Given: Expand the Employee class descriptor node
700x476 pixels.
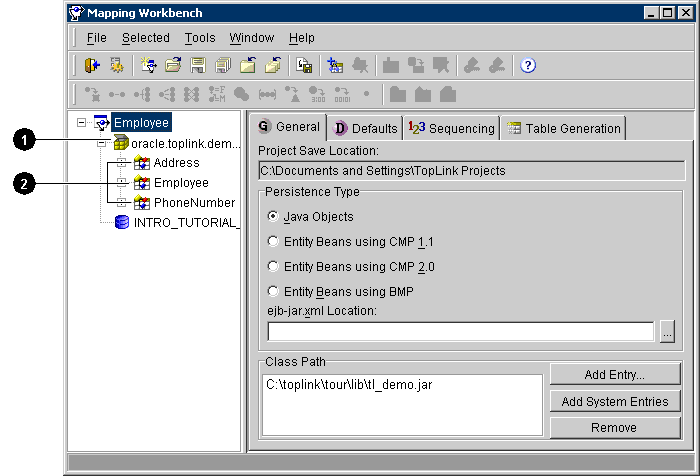Looking at the screenshot, I should [x=121, y=183].
